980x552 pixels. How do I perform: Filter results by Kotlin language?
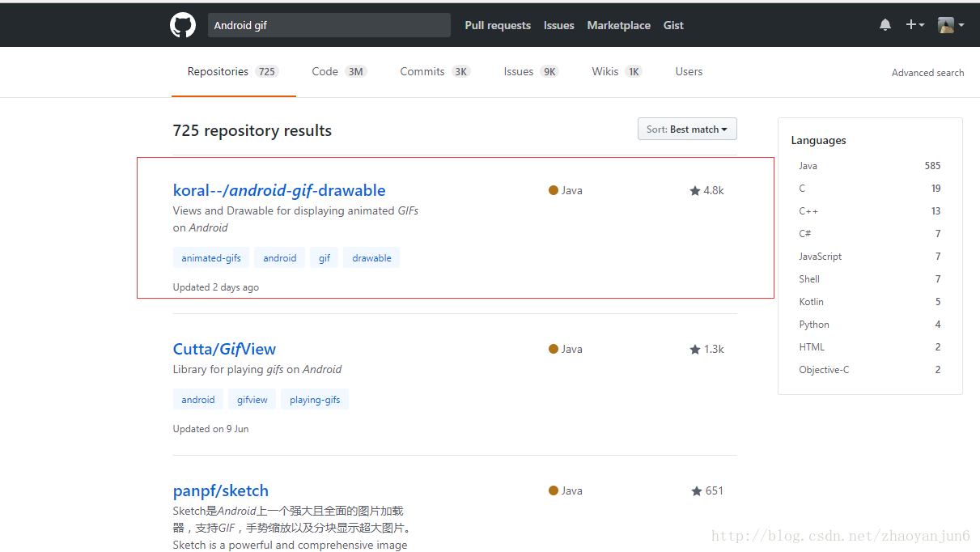pyautogui.click(x=870, y=302)
